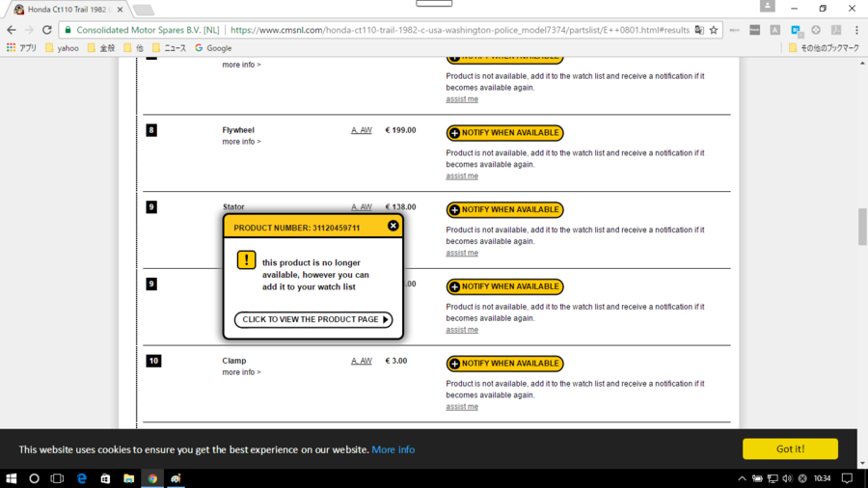
Task: Click the page vertical scrollbar thumb
Action: pos(862,227)
